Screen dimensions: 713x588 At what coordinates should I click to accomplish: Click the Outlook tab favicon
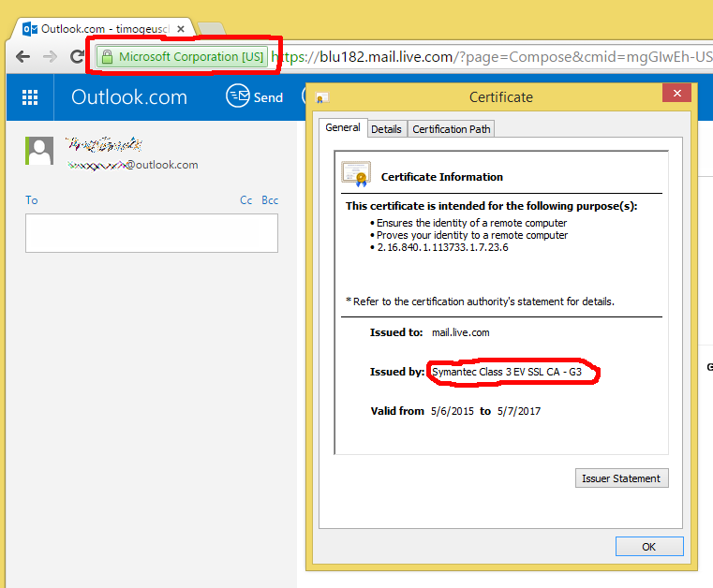(30, 30)
